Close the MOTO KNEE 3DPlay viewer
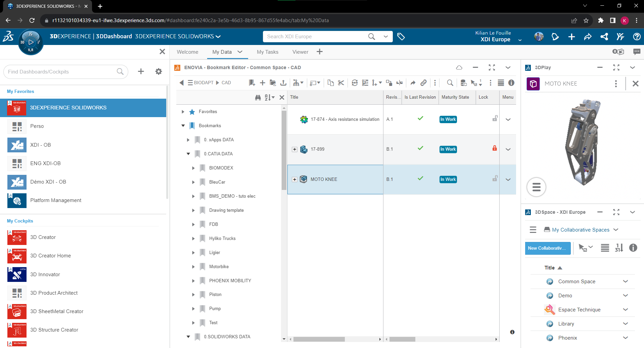This screenshot has width=644, height=348. (x=635, y=84)
